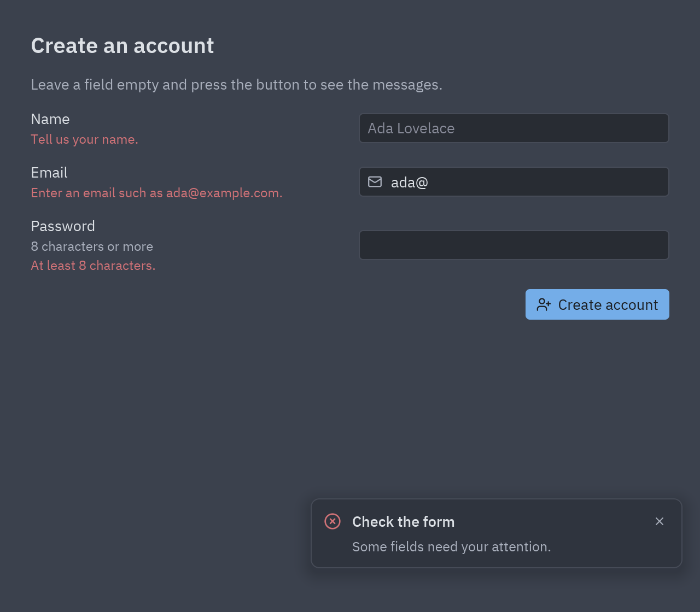This screenshot has height=612, width=700.
Task: Click the Name field label
Action: (50, 119)
